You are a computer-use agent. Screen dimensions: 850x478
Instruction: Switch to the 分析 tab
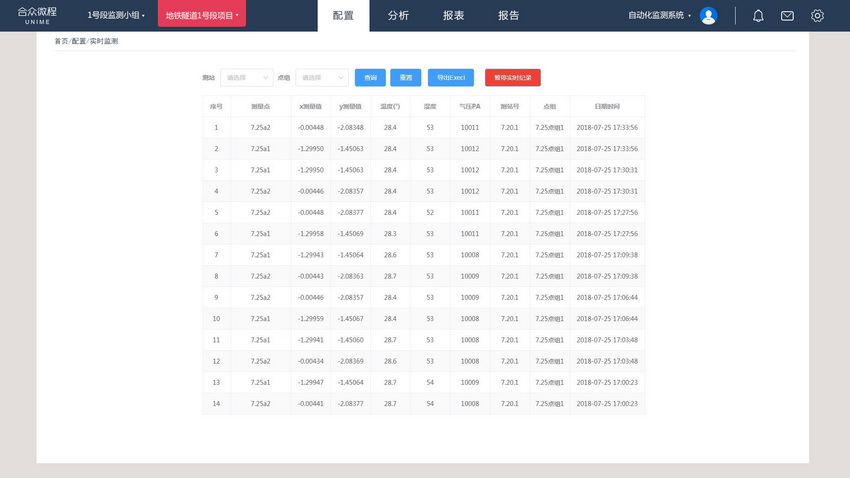398,16
